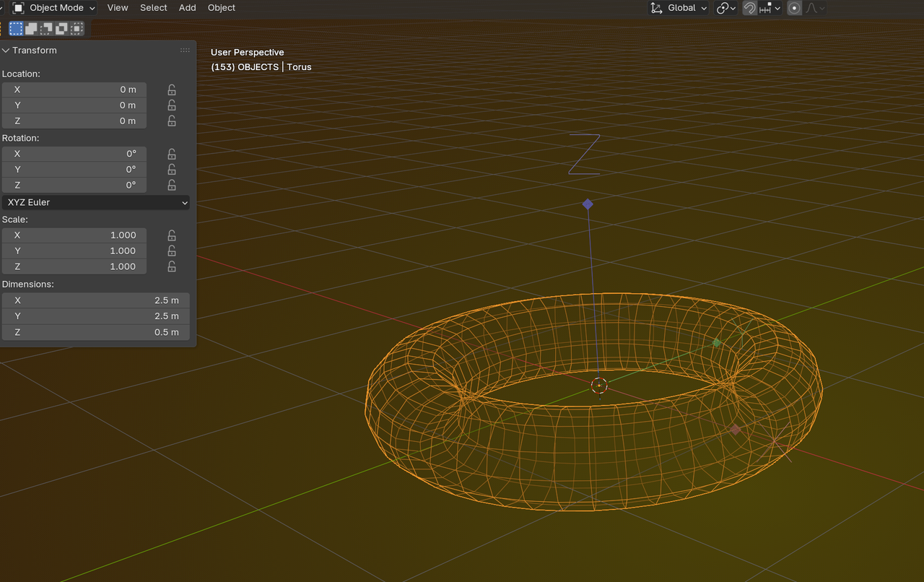Image resolution: width=924 pixels, height=582 pixels.
Task: Pick the Subtract from selection mode icon
Action: pos(46,28)
